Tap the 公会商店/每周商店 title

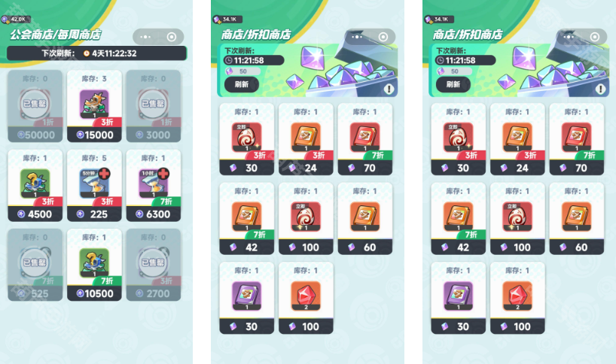[56, 35]
